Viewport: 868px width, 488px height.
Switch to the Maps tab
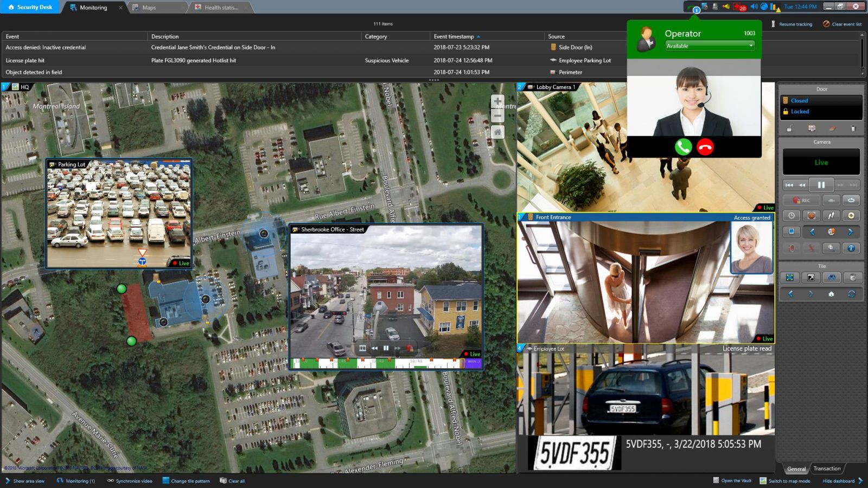point(149,8)
